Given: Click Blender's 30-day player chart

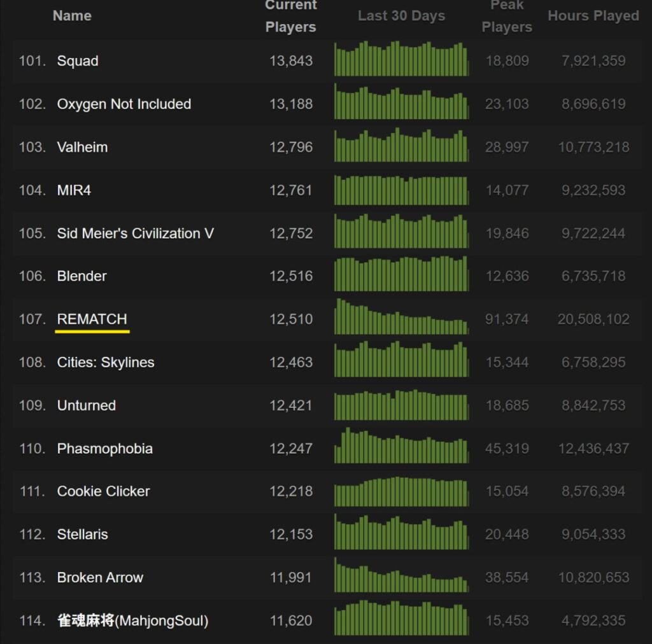Looking at the screenshot, I should 401,274.
